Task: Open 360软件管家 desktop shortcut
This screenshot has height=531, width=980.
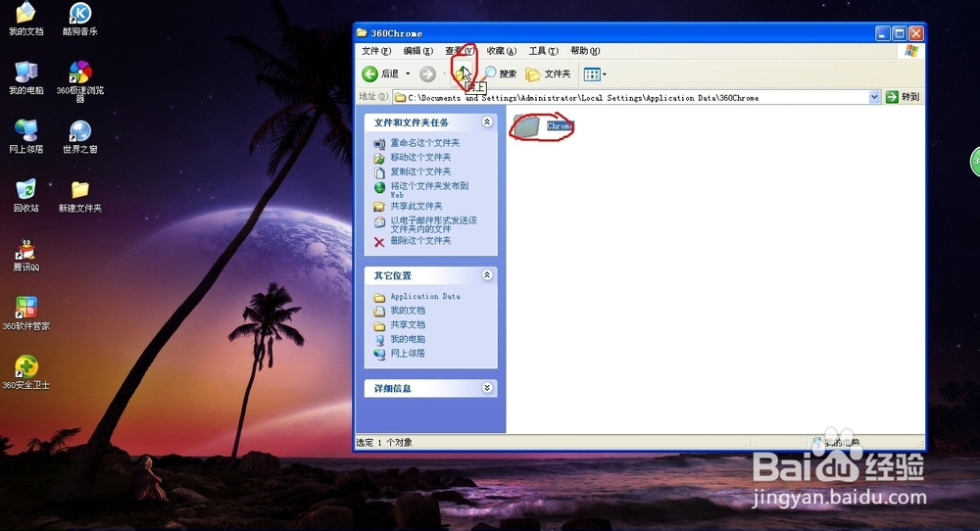Action: (25, 314)
